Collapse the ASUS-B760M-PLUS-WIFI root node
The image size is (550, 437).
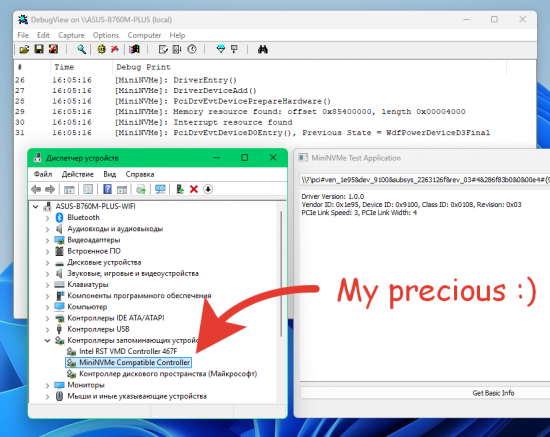point(36,207)
